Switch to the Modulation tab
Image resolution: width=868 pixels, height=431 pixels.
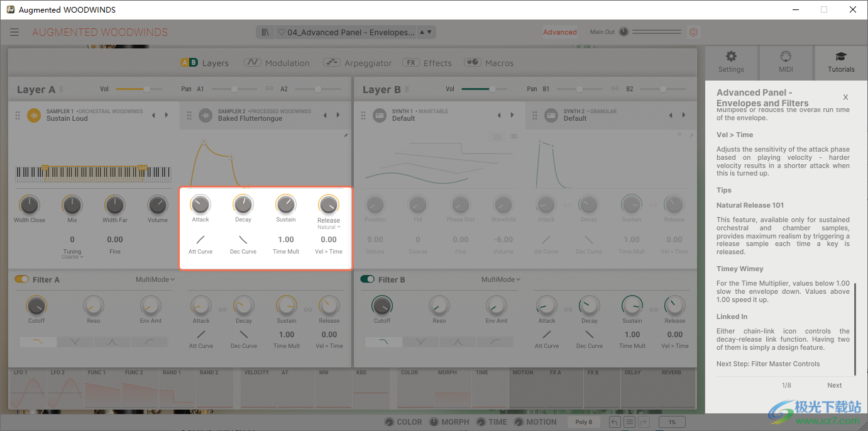point(277,63)
